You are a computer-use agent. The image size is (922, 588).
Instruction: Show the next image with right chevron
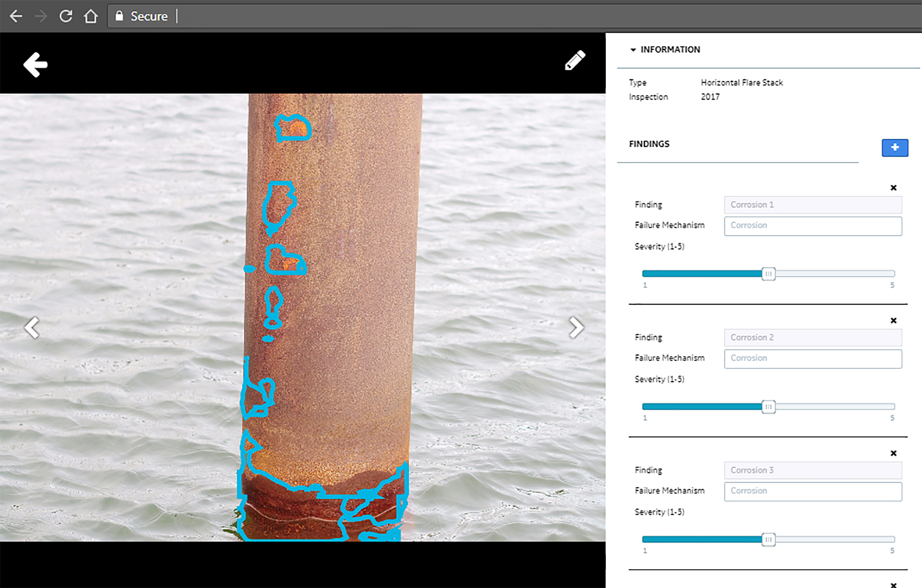tap(576, 327)
